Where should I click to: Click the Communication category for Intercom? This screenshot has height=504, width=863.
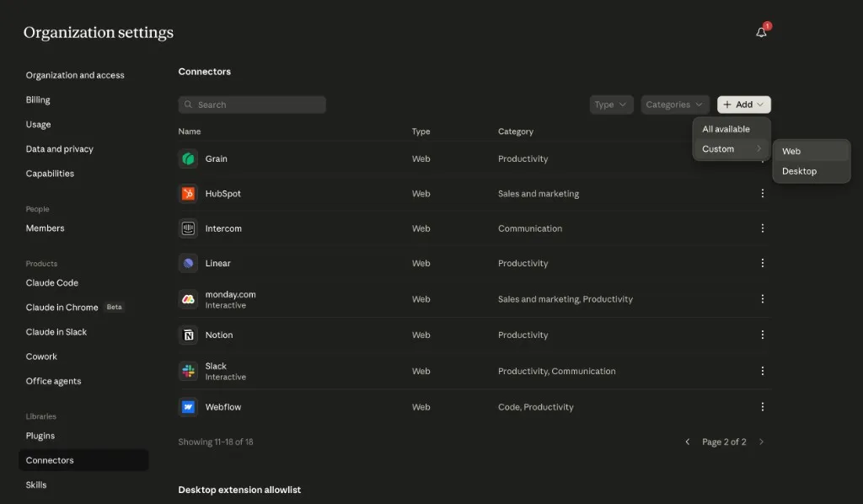(530, 228)
